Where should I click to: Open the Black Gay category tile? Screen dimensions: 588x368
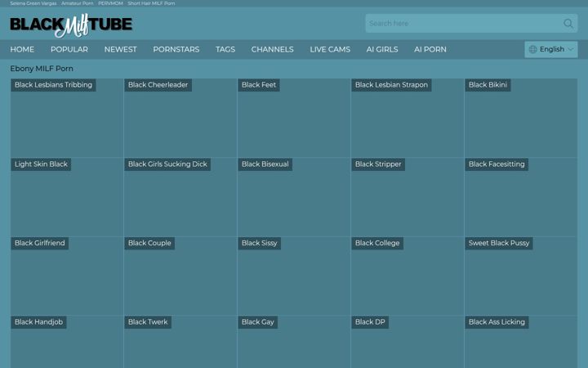(x=294, y=342)
